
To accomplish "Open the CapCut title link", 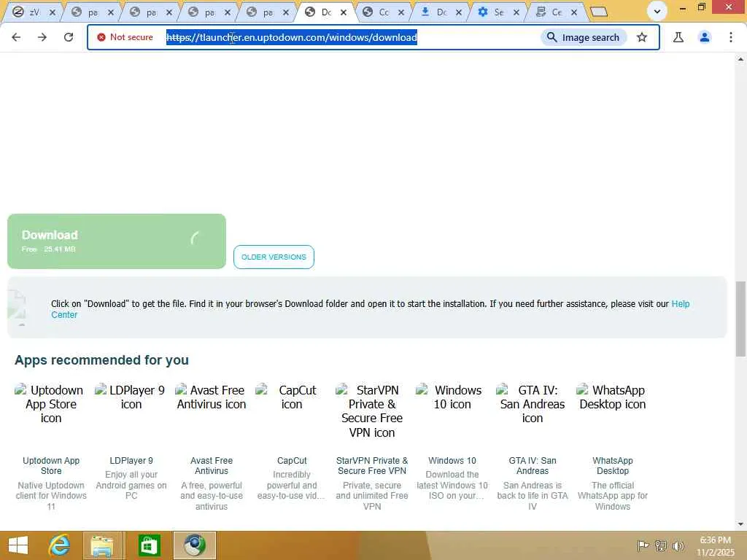I will coord(292,461).
